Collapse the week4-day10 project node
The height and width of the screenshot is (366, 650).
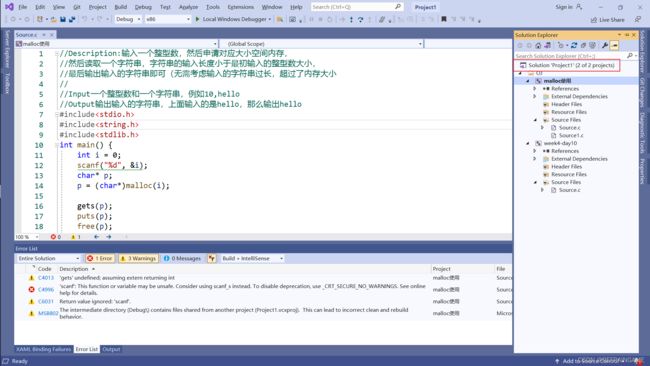[528, 143]
